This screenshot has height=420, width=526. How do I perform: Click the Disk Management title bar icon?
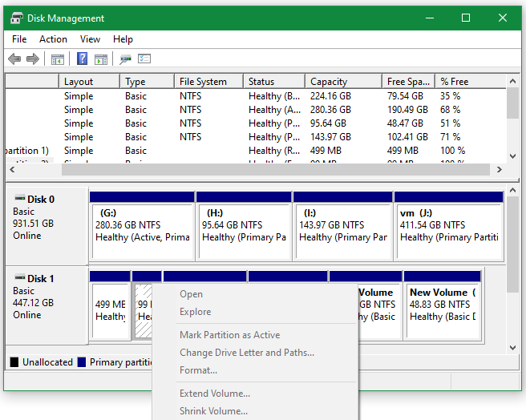tap(16, 18)
